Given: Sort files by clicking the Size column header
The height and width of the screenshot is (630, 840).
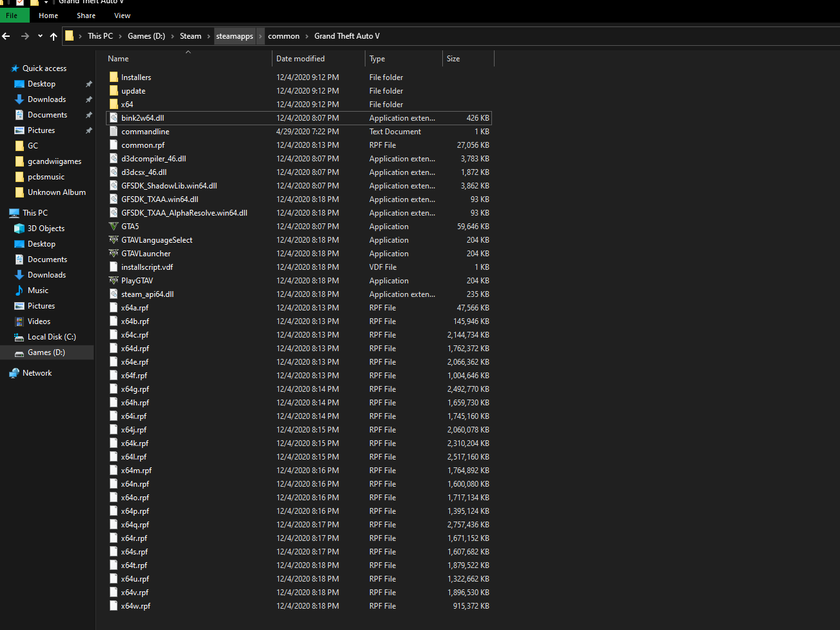Looking at the screenshot, I should point(453,58).
